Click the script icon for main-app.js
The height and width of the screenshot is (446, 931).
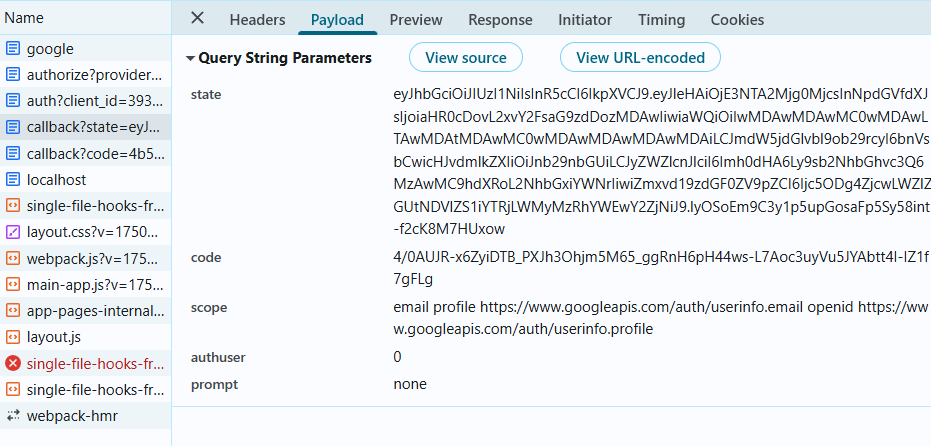tap(12, 284)
